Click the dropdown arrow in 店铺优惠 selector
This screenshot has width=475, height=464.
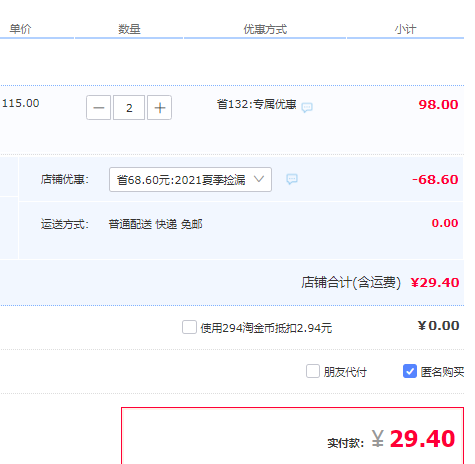pos(259,179)
